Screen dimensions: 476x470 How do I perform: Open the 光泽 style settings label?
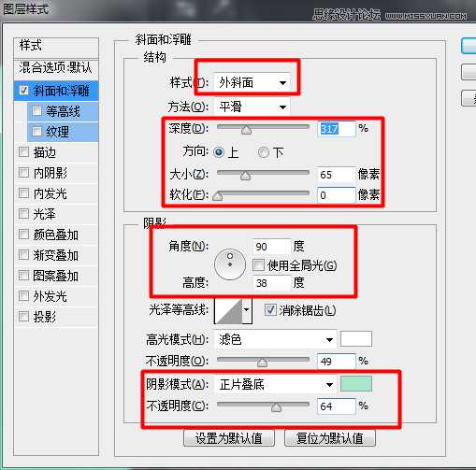(x=45, y=214)
